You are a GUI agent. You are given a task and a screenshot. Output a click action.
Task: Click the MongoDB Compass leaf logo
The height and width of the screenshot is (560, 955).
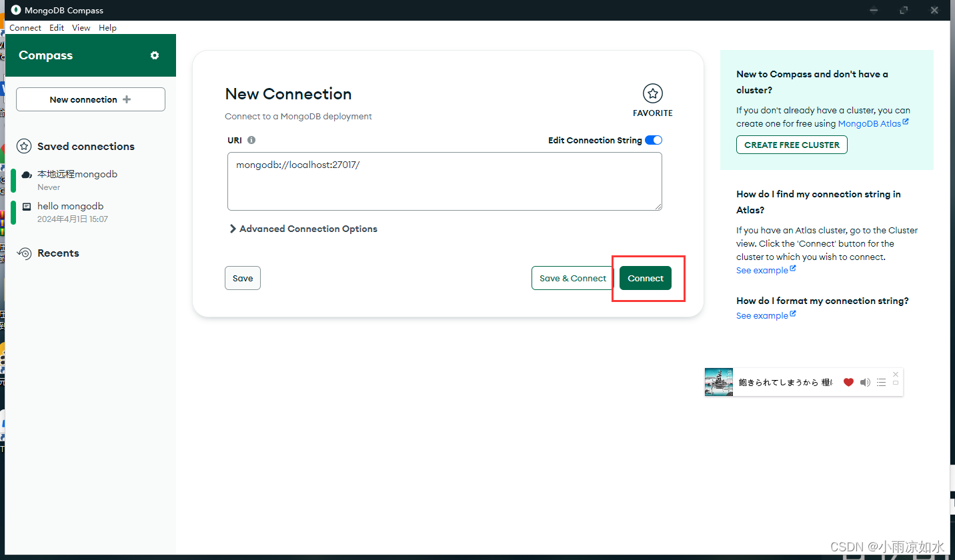pos(15,10)
